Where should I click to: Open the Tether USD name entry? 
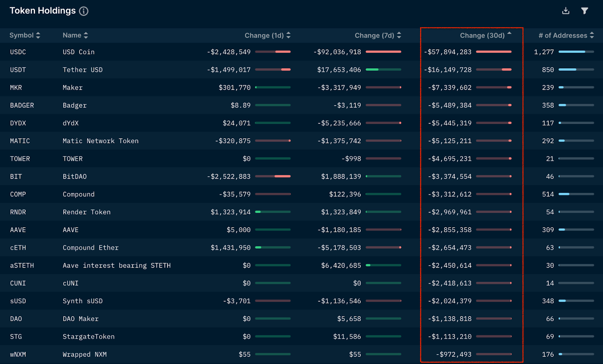click(x=83, y=70)
